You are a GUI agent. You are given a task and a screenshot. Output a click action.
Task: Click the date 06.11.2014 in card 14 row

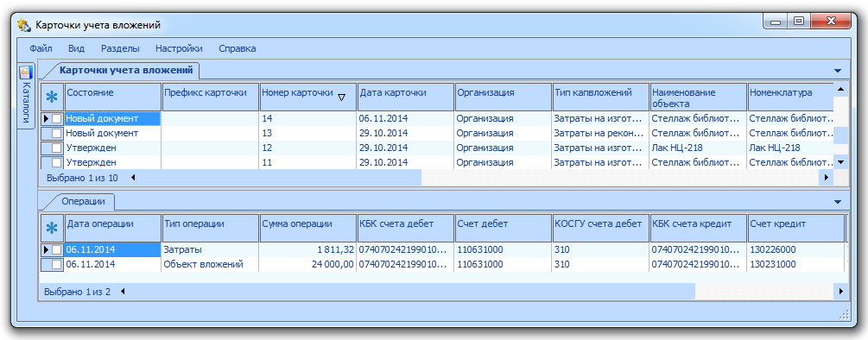coord(405,118)
